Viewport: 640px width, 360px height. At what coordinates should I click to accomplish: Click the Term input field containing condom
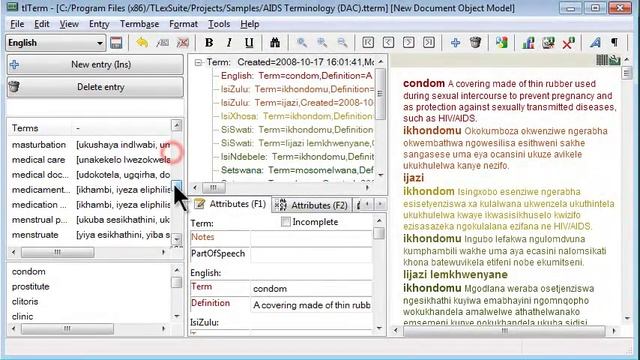tap(311, 289)
